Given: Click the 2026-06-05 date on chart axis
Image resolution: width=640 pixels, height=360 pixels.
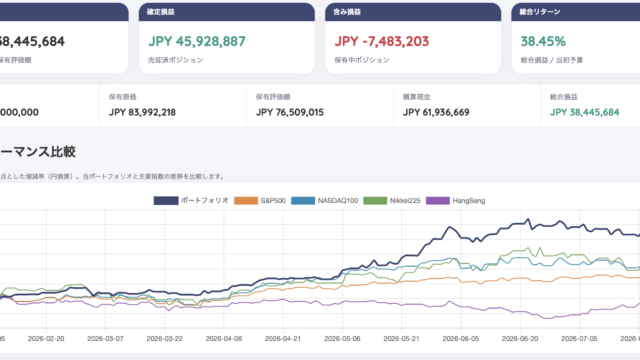Looking at the screenshot, I should coord(461,338).
